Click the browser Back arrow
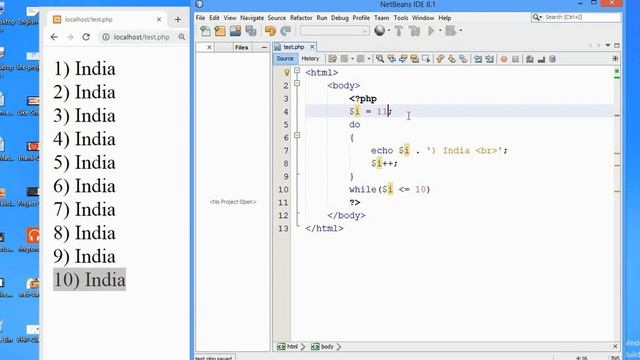 (x=54, y=37)
